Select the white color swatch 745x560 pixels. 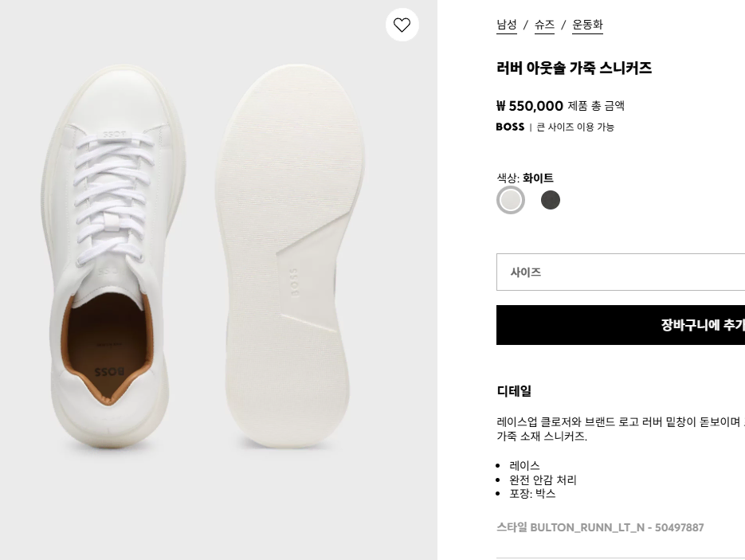click(510, 200)
